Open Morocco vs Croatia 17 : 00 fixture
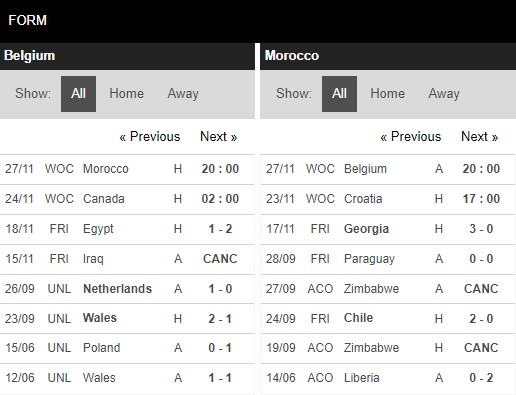Viewport: 516px width, 395px height. coord(388,199)
